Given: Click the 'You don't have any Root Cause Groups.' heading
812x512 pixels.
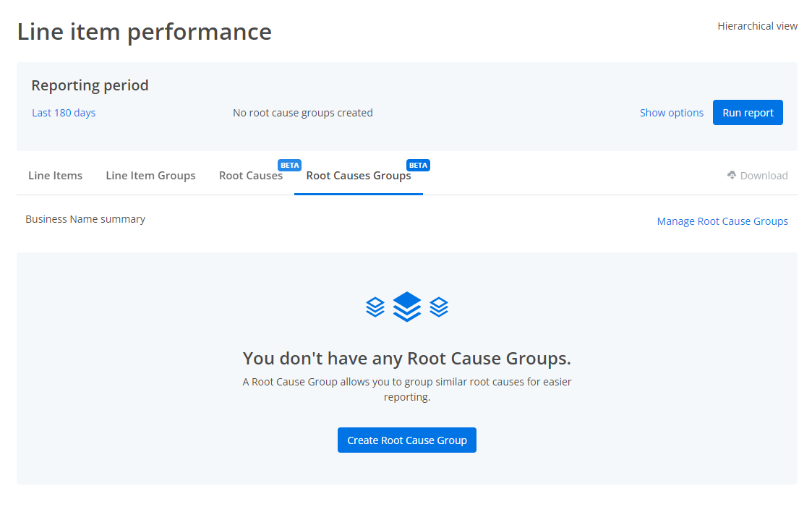Looking at the screenshot, I should tap(407, 358).
